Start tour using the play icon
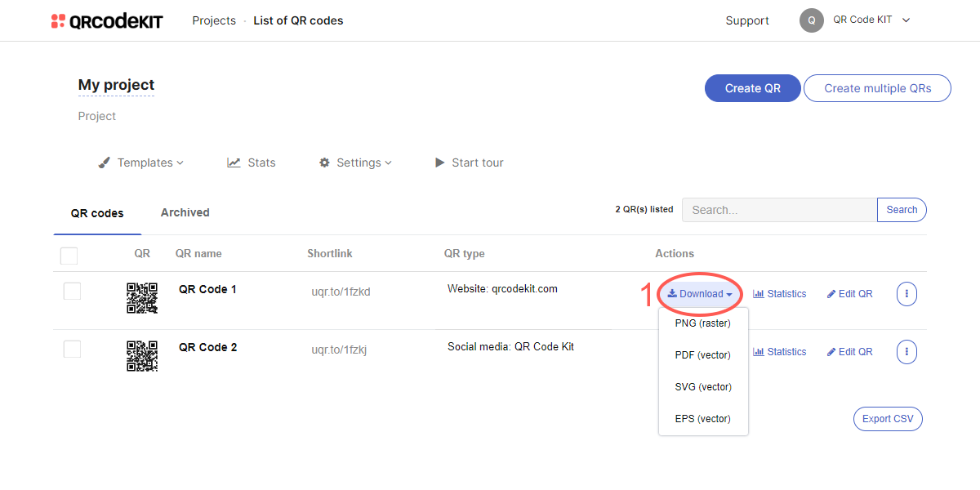Viewport: 980px width, 490px height. pyautogui.click(x=439, y=162)
